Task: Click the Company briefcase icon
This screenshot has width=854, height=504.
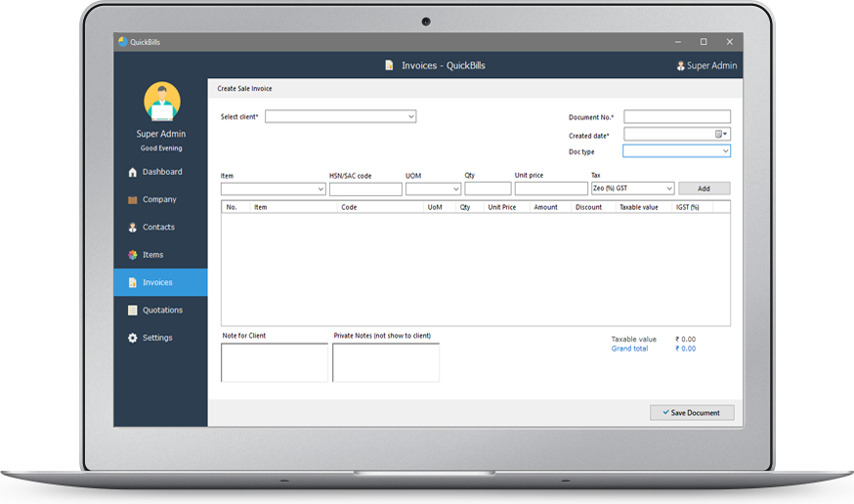Action: click(132, 200)
